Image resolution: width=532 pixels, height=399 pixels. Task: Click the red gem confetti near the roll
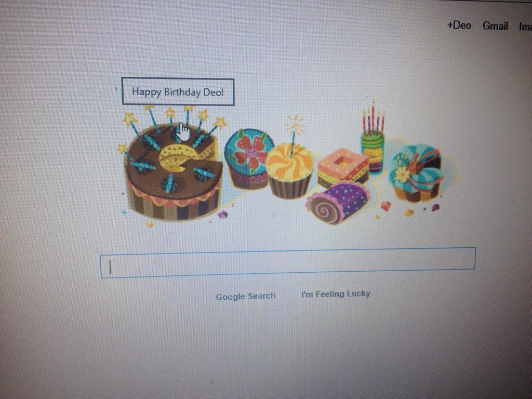(386, 206)
